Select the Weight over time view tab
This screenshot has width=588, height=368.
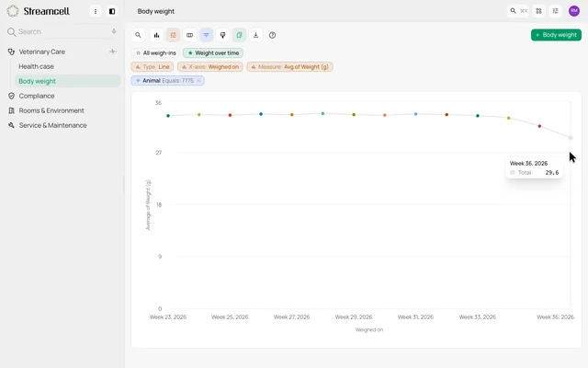tap(213, 53)
